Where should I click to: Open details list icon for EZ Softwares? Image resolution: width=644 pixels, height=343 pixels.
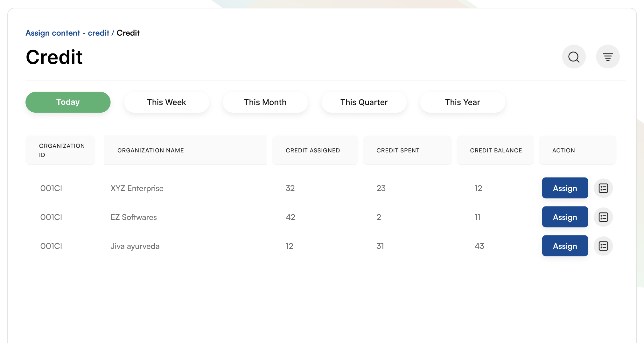[x=603, y=217]
